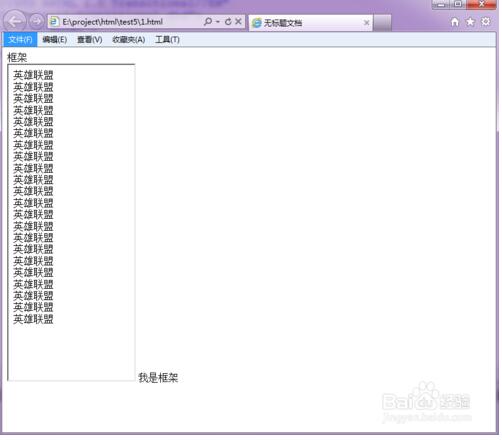This screenshot has width=502, height=440.
Task: Refresh the page with the reload icon
Action: tap(228, 22)
